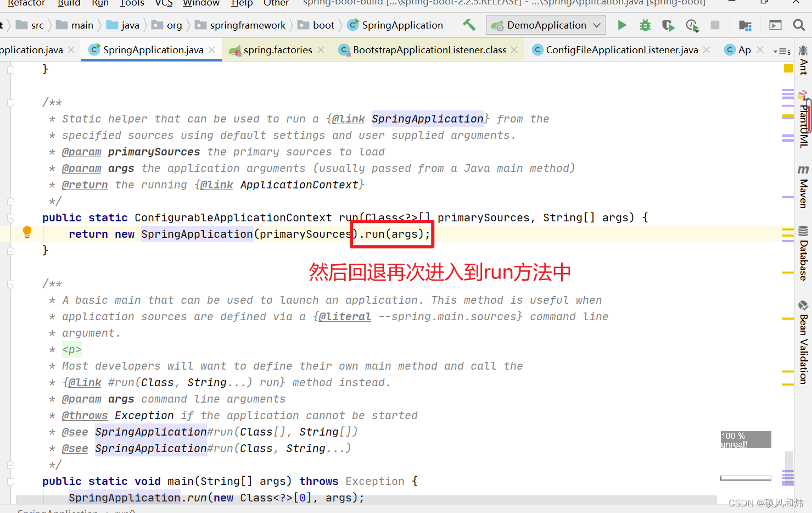Open the Help menu
This screenshot has width=812, height=513.
[242, 3]
